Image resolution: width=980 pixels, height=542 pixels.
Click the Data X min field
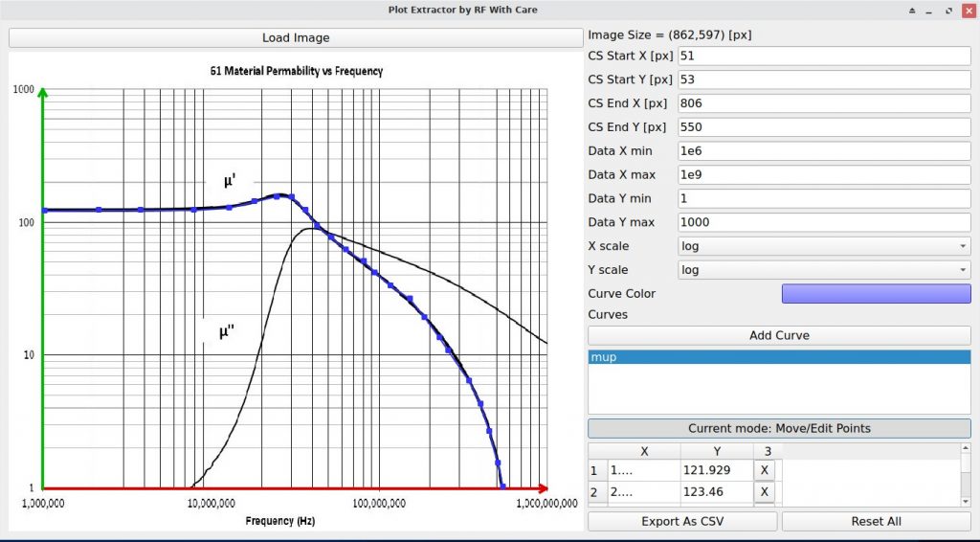coord(824,151)
